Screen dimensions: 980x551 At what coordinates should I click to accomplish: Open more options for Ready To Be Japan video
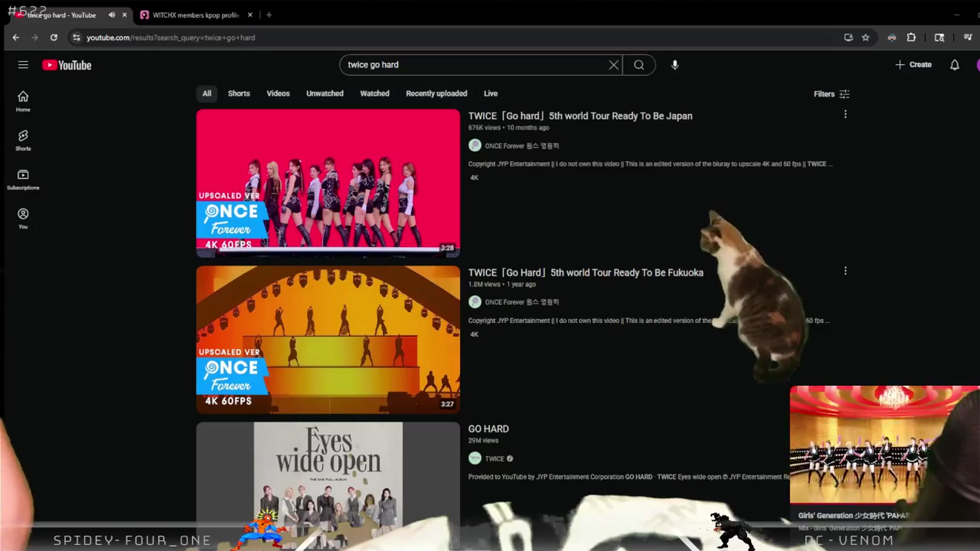[845, 114]
